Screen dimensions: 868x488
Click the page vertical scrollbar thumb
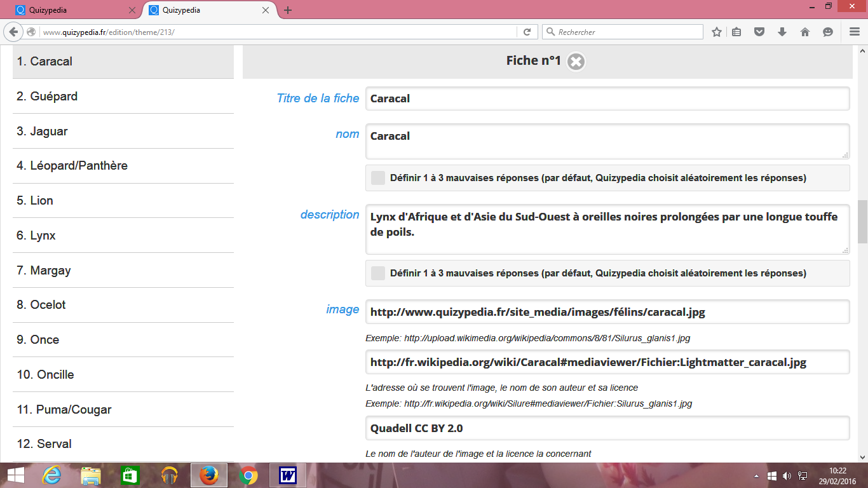tap(862, 221)
